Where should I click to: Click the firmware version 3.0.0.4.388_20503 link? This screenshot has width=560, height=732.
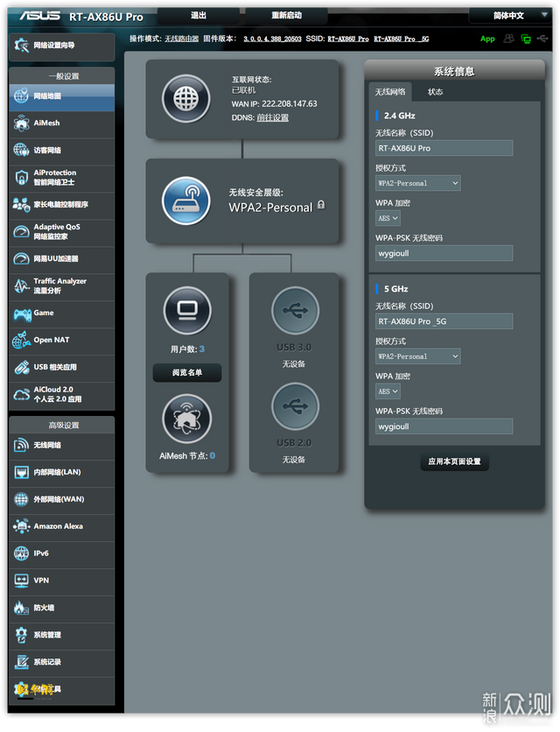tap(272, 39)
